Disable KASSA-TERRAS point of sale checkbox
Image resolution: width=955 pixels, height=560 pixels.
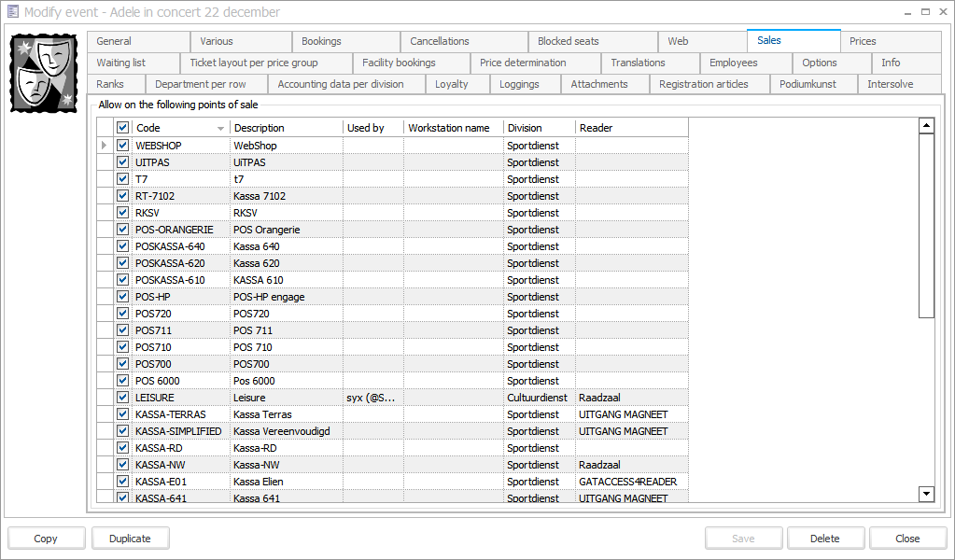click(x=122, y=414)
